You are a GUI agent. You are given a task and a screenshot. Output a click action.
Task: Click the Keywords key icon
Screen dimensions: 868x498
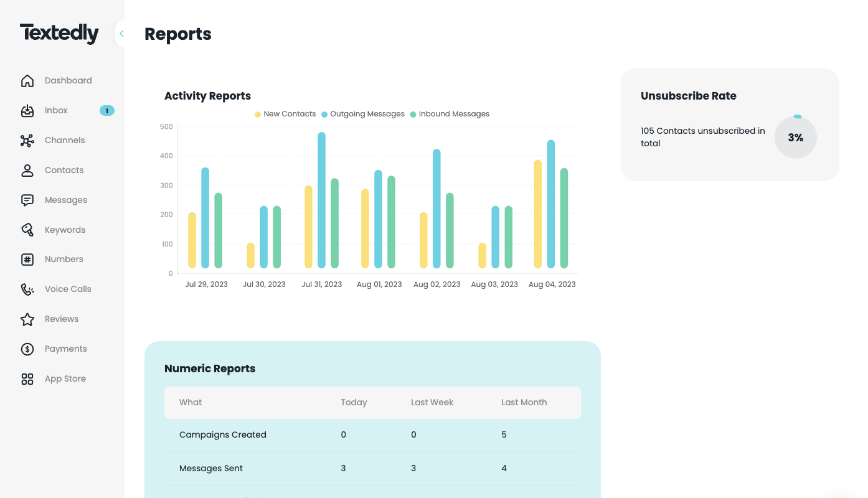[27, 230]
